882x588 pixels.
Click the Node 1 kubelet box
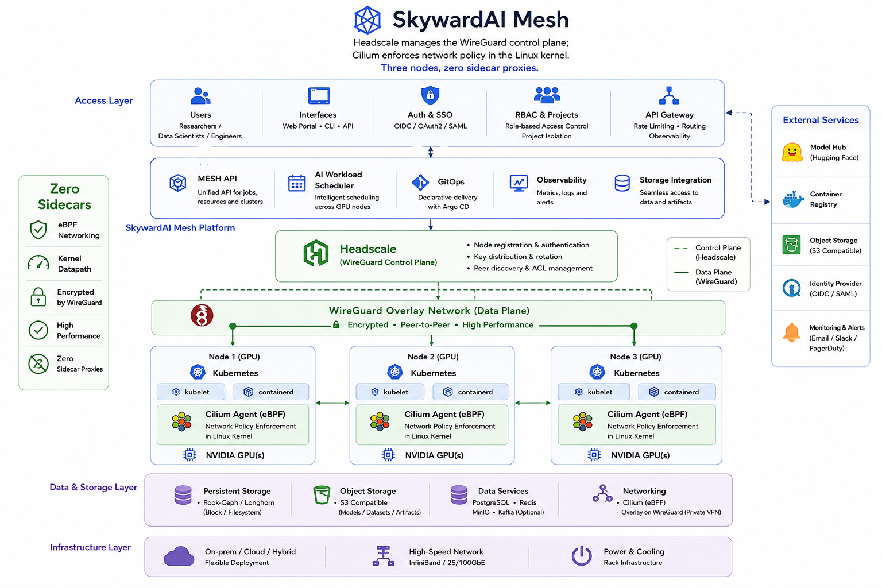(192, 392)
